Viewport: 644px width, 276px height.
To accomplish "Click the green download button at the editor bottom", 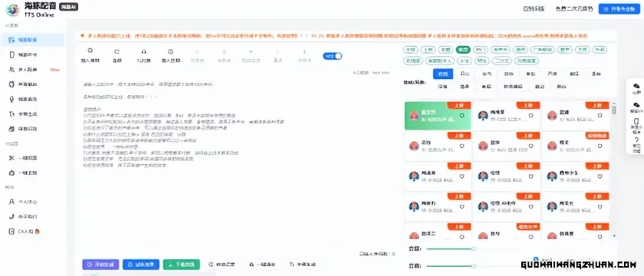I will (x=182, y=264).
